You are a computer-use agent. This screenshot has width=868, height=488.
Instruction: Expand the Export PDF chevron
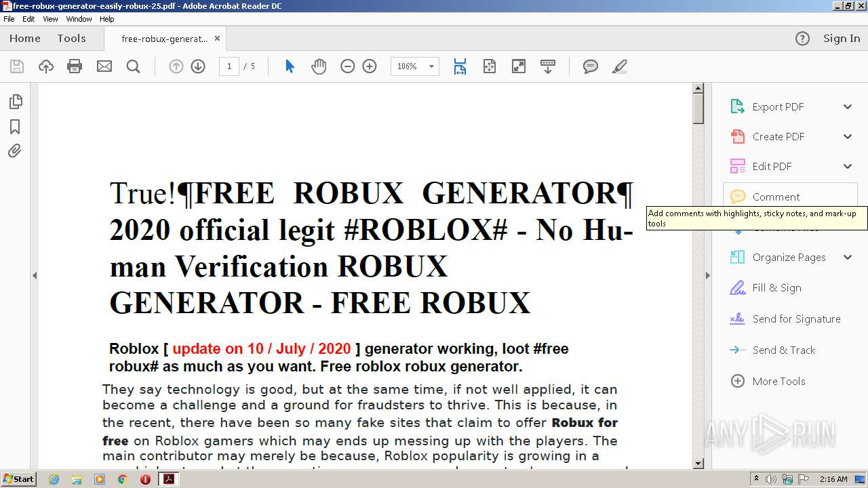click(x=848, y=106)
